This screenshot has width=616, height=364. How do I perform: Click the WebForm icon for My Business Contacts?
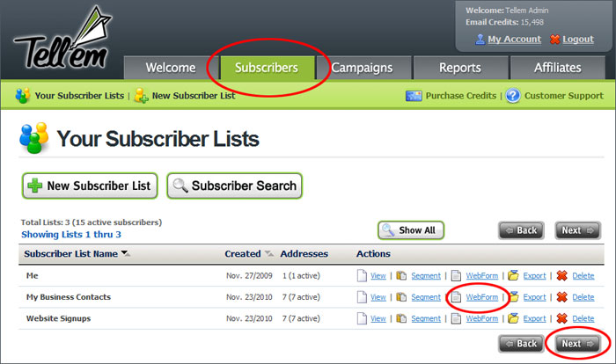click(x=456, y=297)
